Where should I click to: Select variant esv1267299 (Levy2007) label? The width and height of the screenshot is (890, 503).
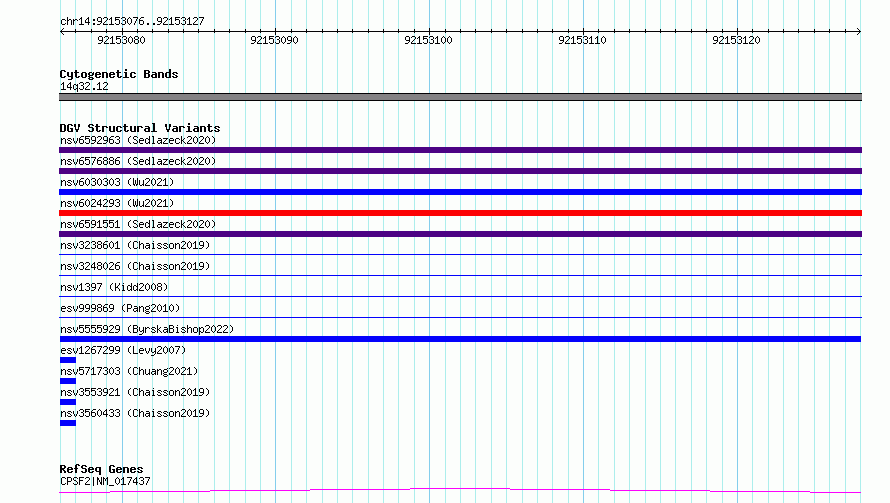click(123, 350)
